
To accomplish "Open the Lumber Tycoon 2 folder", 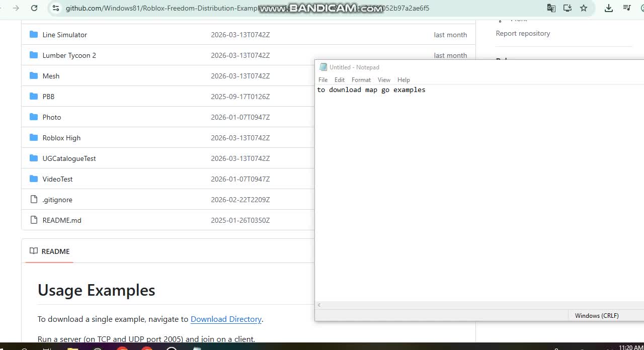I will [x=69, y=55].
